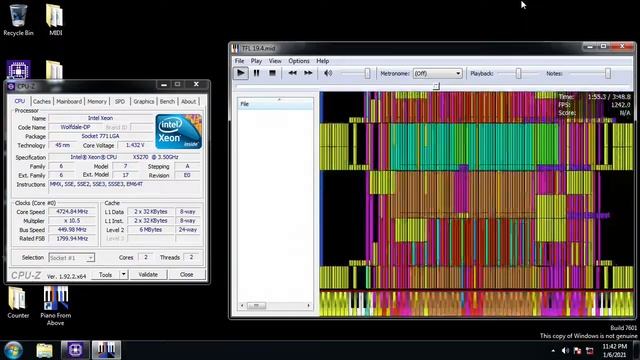Click the Multiplier value x 10.5
Viewport: 640px width, 360px height.
(x=72, y=221)
